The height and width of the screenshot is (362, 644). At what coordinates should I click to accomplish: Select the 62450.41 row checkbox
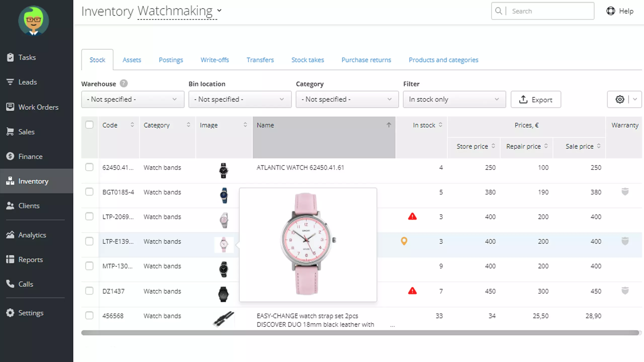coord(89,167)
